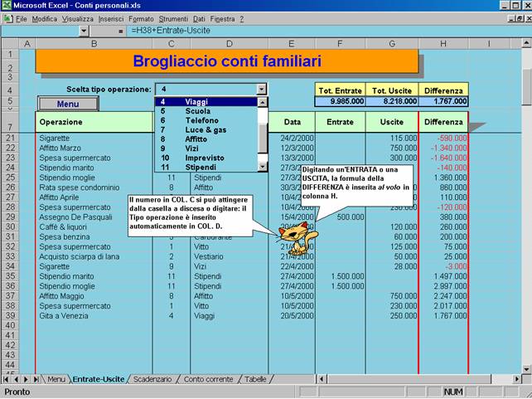Image resolution: width=532 pixels, height=399 pixels.
Task: Click the equals sign in the formula bar
Action: coord(121,31)
